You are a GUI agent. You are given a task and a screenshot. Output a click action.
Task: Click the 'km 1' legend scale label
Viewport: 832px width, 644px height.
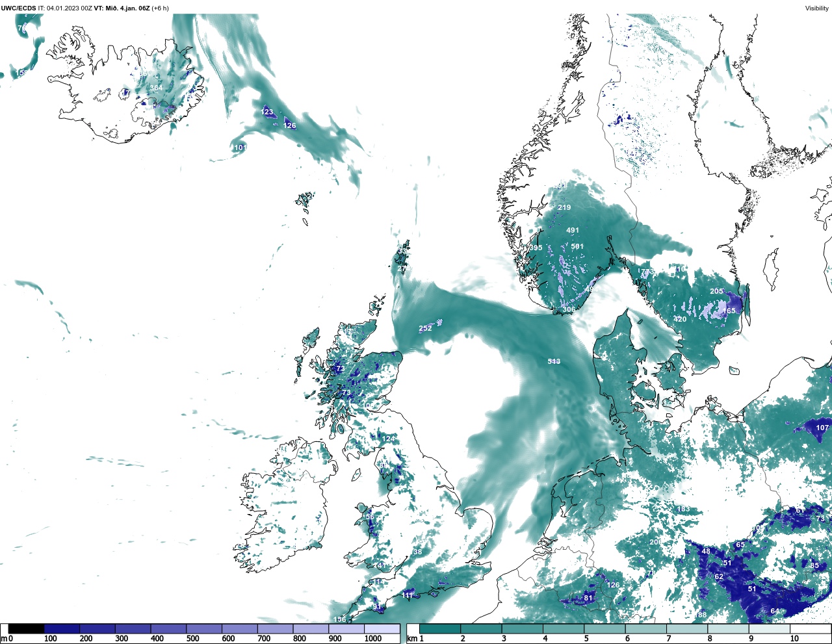pos(415,639)
